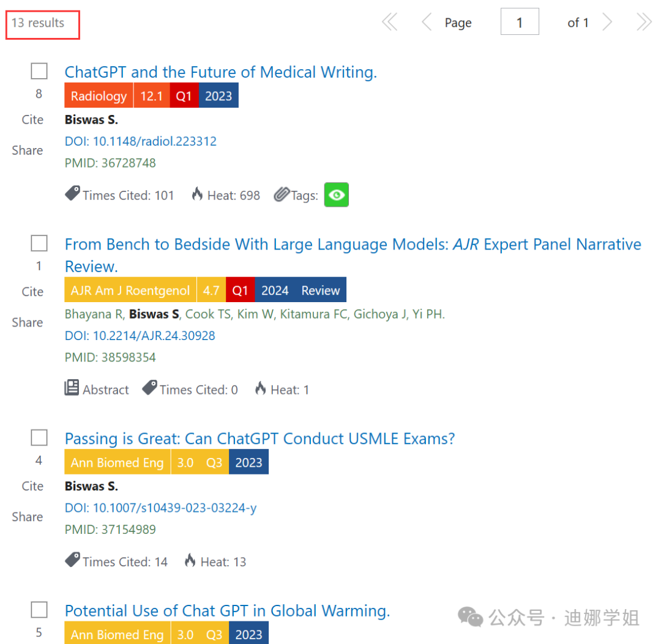Click Share for Passing is Great article
The image size is (661, 644).
[x=28, y=517]
